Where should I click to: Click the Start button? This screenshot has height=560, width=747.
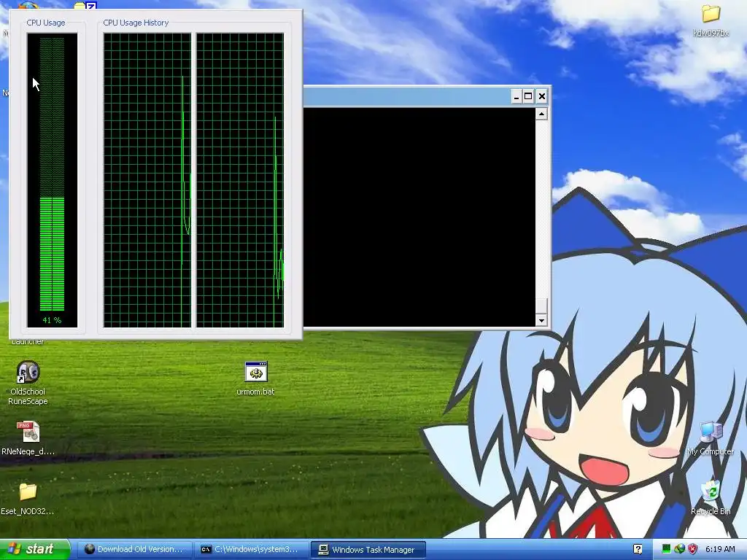point(35,549)
